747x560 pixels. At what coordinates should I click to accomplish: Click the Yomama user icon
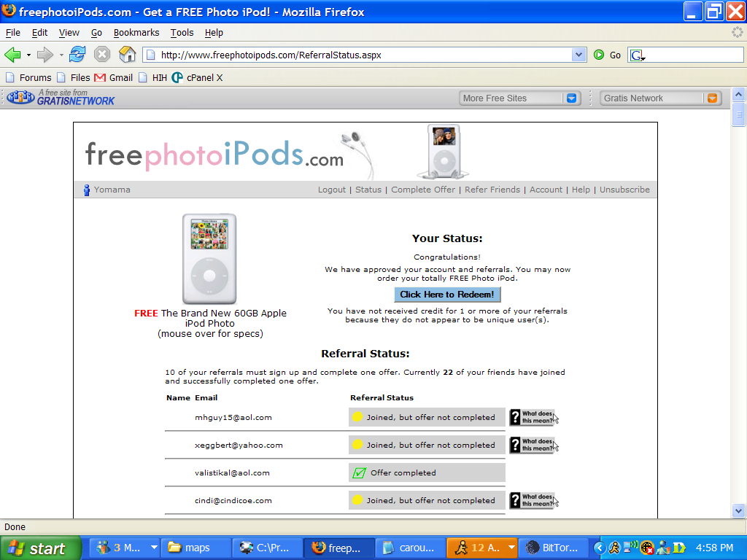(x=87, y=190)
